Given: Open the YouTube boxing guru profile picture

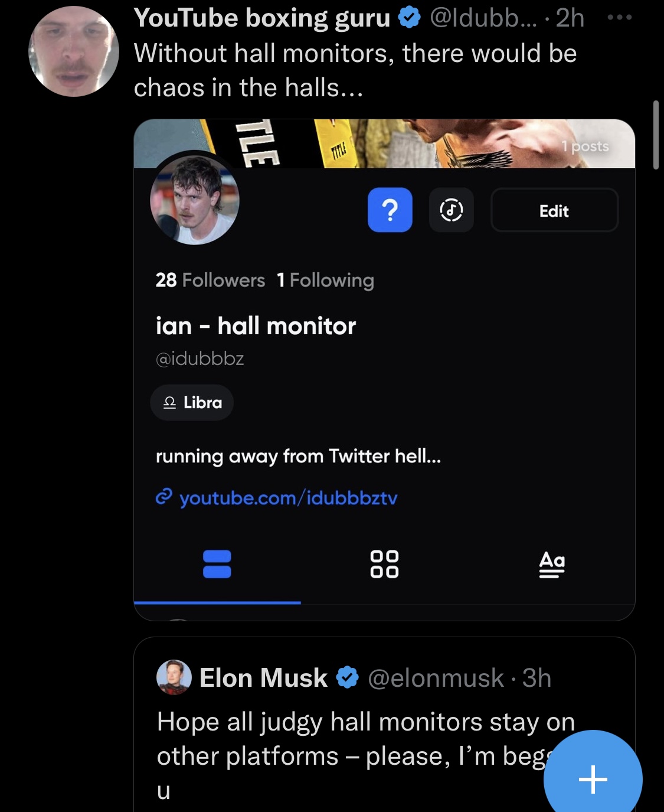Looking at the screenshot, I should pos(74,51).
